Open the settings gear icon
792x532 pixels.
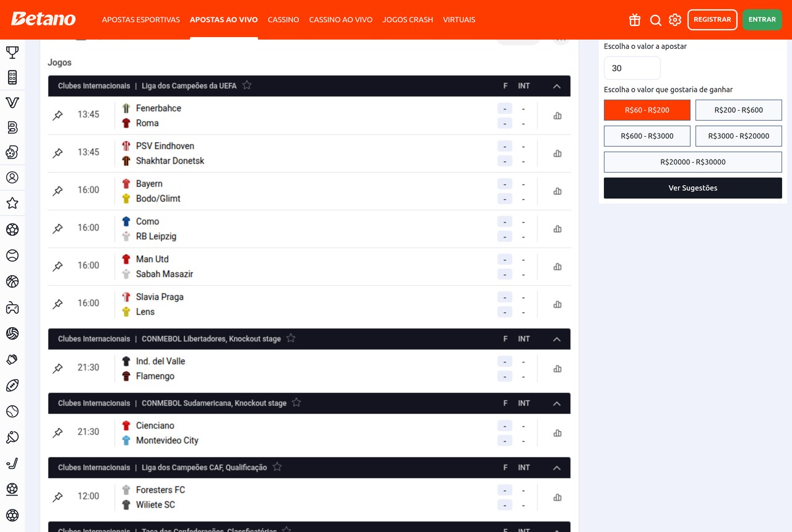(x=675, y=20)
